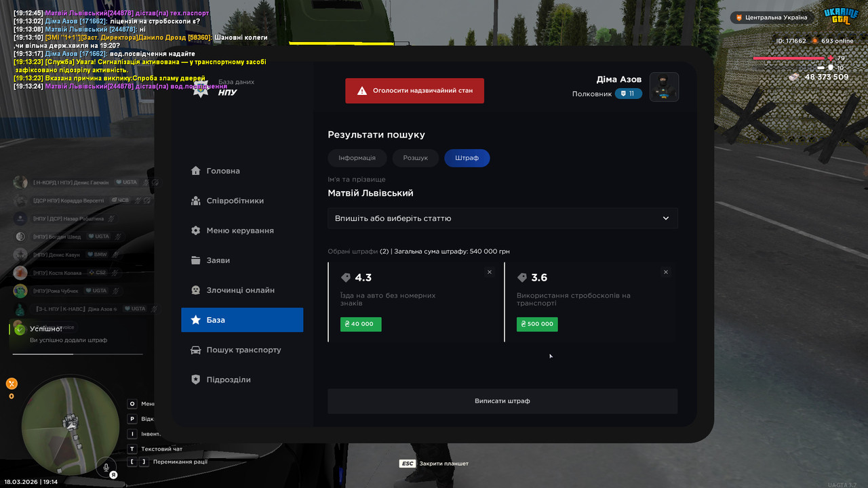Click the right bracket radio key

tap(143, 462)
